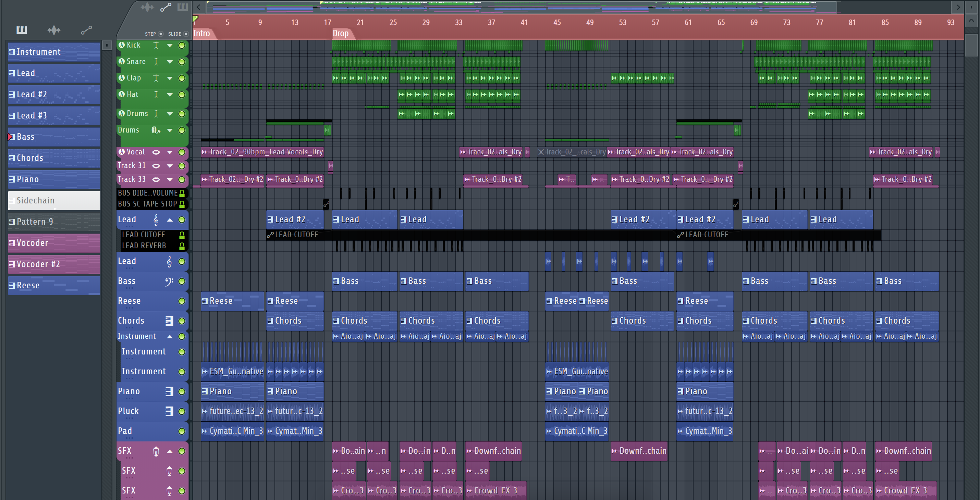Expand the Track 33 dropdown arrow
The width and height of the screenshot is (980, 500).
(x=170, y=179)
